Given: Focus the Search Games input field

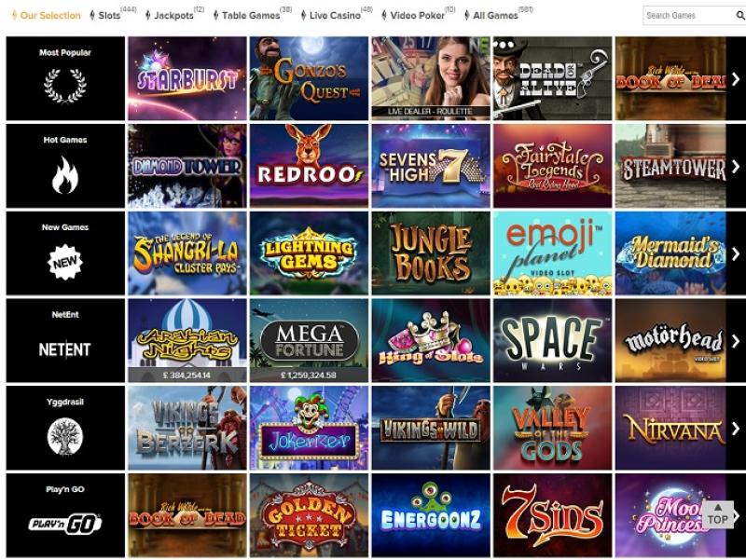Looking at the screenshot, I should [688, 15].
